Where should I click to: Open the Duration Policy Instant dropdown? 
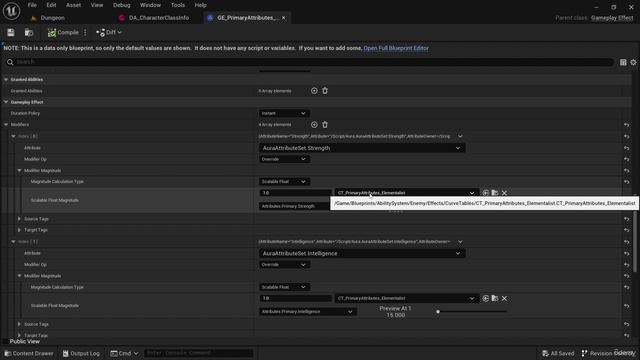tap(284, 113)
